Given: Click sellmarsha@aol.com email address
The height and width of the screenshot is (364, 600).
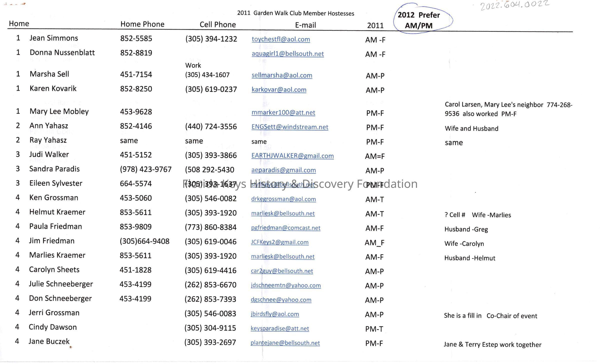Looking at the screenshot, I should 282,75.
